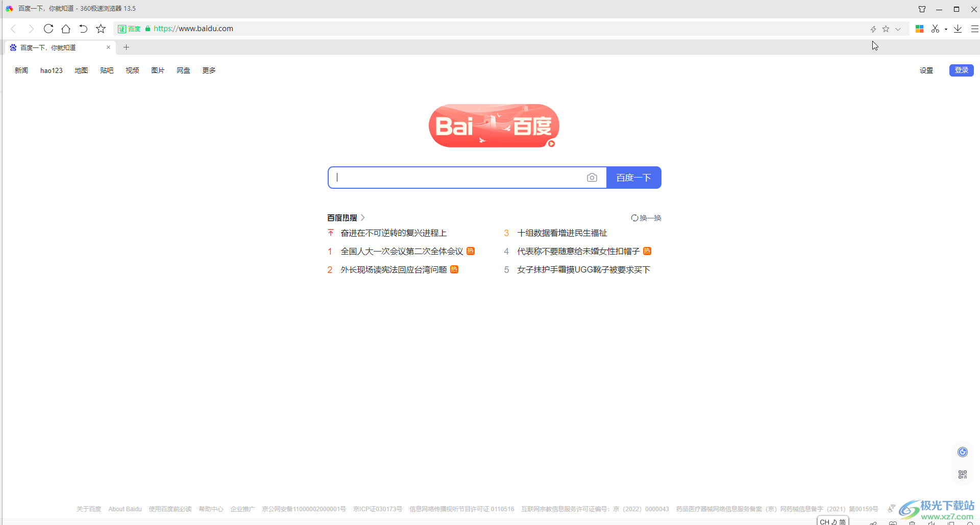Open the 京ICP证030173号 footer link
Viewport: 980px width, 525px height.
click(x=378, y=509)
